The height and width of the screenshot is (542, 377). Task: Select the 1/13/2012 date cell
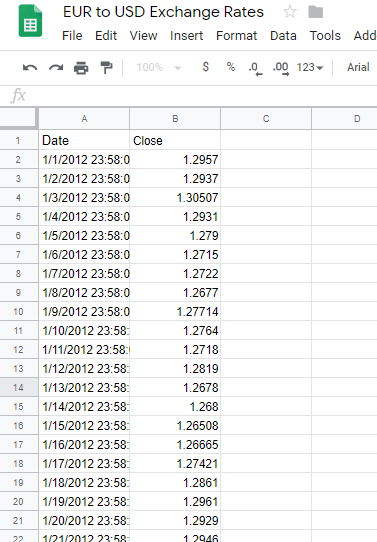(x=84, y=387)
